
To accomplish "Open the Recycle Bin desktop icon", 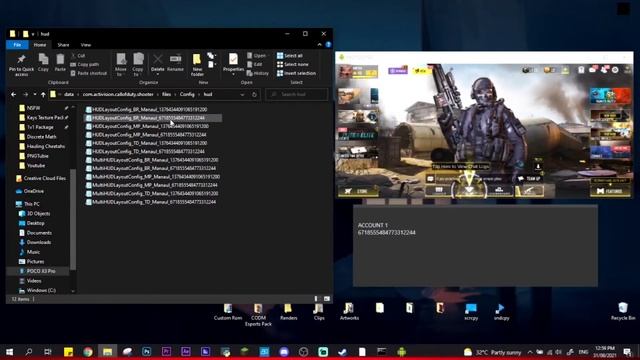I will click(623, 311).
